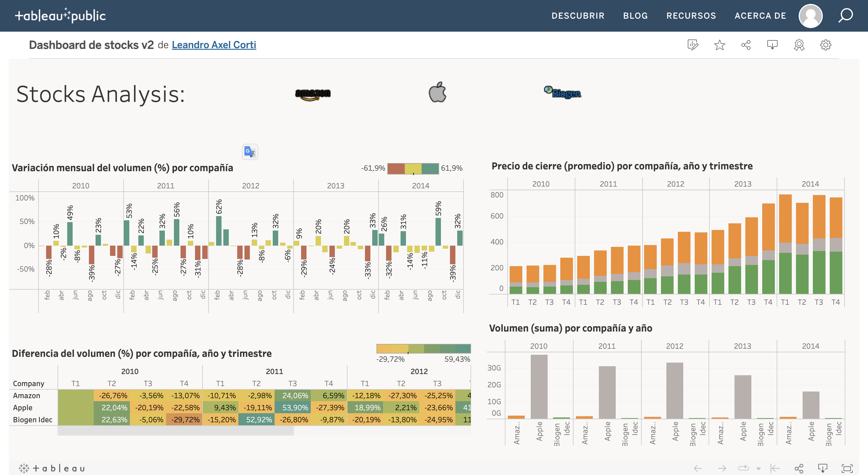Click the Google Translate icon above the chart

click(x=250, y=152)
